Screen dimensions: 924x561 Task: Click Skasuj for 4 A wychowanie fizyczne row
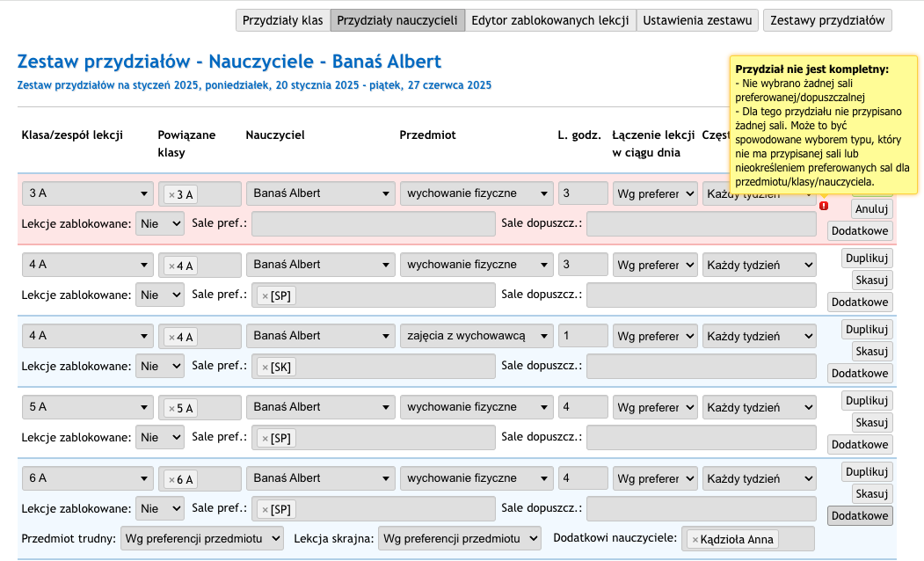pyautogui.click(x=871, y=280)
